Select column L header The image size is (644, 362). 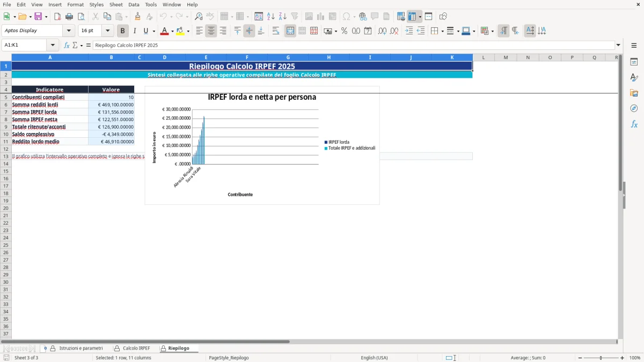484,57
